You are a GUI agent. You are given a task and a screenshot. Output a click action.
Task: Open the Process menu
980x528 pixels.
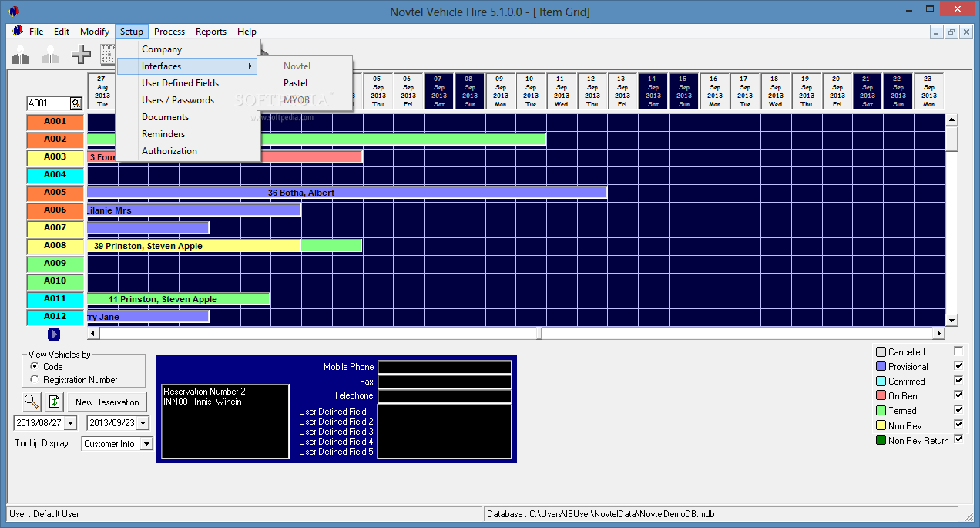pos(169,32)
